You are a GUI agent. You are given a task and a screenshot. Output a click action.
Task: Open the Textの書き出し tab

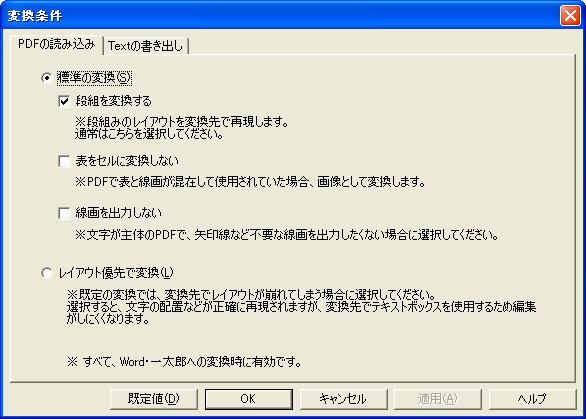145,46
